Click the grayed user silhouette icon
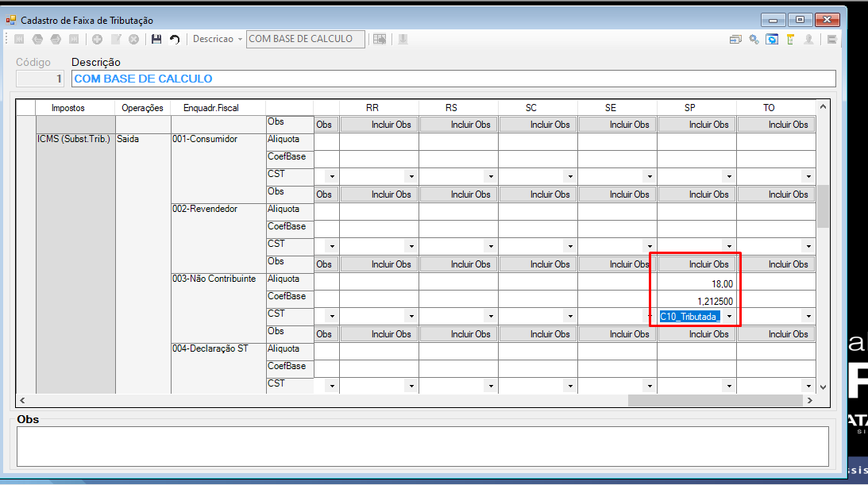The height and width of the screenshot is (485, 868). pyautogui.click(x=808, y=39)
